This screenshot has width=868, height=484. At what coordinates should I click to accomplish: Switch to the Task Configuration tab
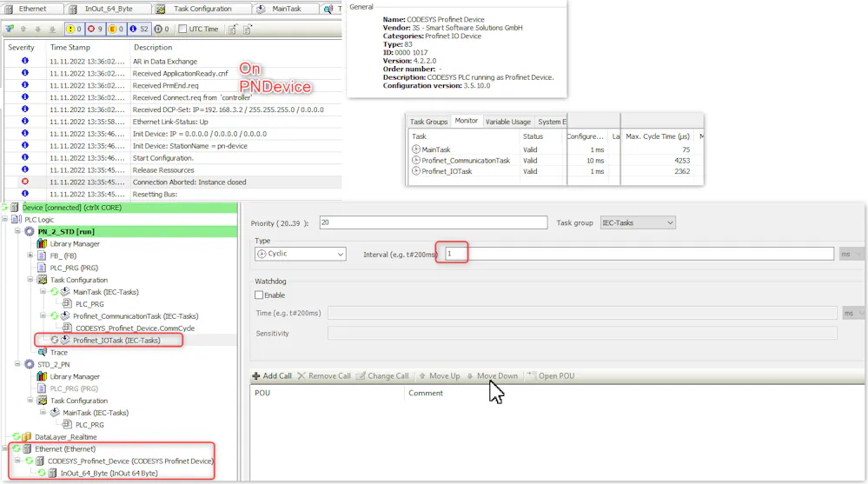pyautogui.click(x=202, y=9)
